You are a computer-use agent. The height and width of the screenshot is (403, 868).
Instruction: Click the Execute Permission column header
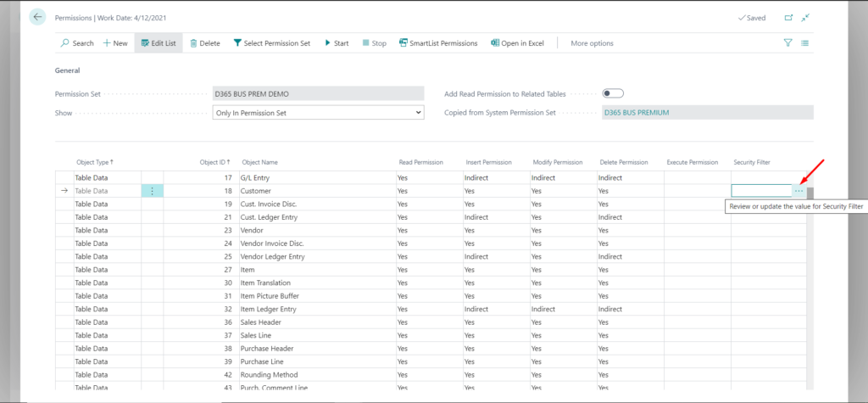692,162
